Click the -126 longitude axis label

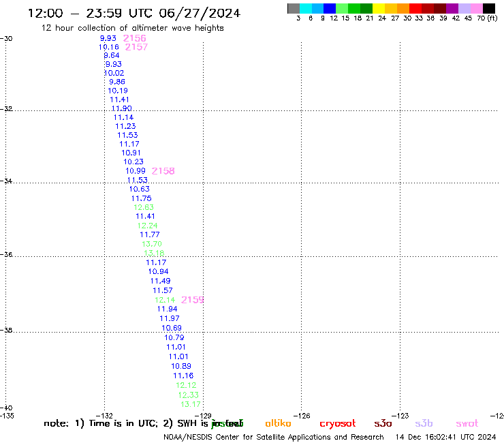click(x=301, y=416)
